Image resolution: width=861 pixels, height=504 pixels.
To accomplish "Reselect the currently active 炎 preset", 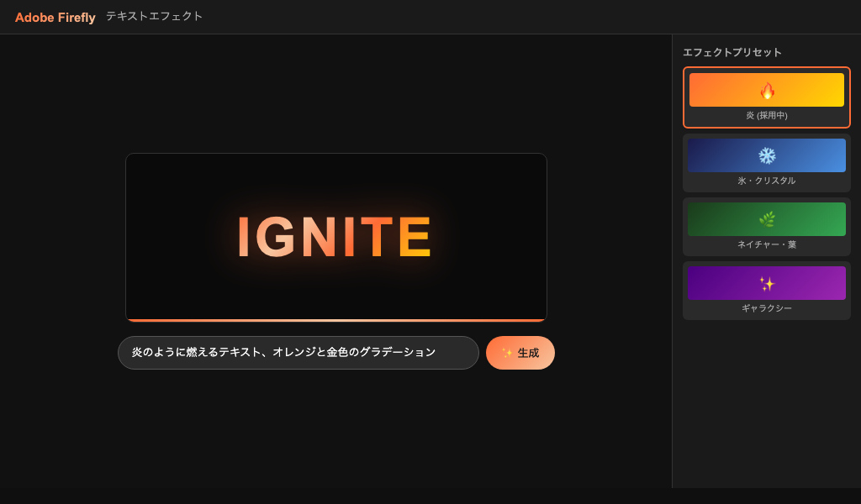I will click(x=766, y=99).
